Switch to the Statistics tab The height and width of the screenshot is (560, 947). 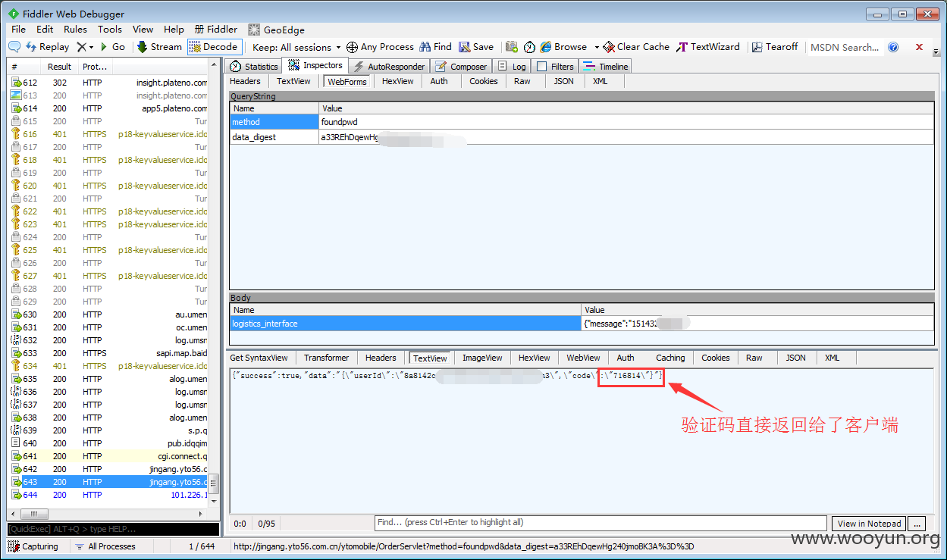254,67
